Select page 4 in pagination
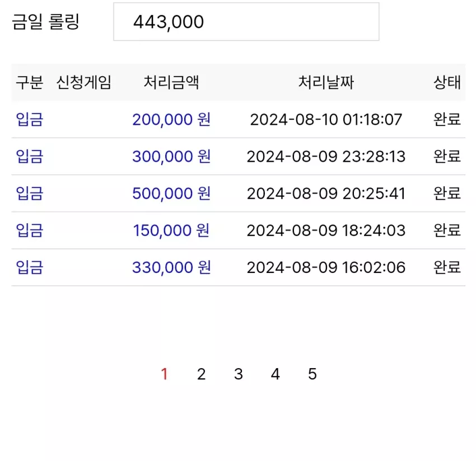The height and width of the screenshot is (461, 476). click(276, 374)
